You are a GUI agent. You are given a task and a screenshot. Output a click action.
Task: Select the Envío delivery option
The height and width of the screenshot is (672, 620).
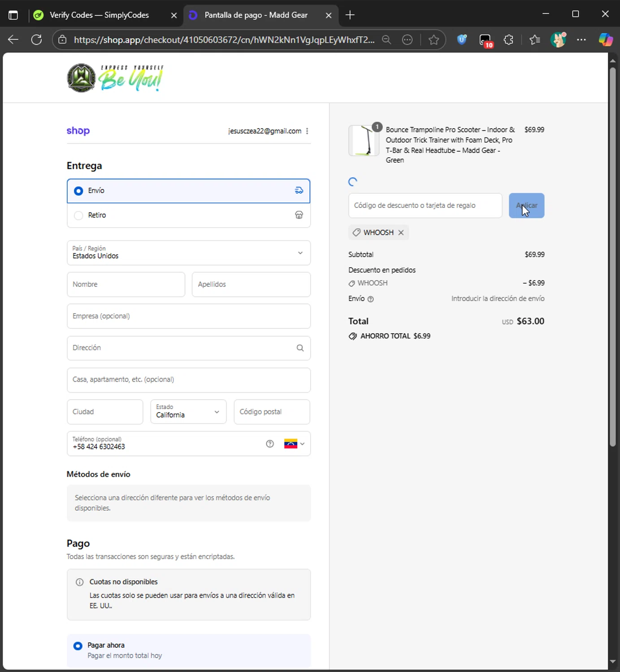coord(188,191)
